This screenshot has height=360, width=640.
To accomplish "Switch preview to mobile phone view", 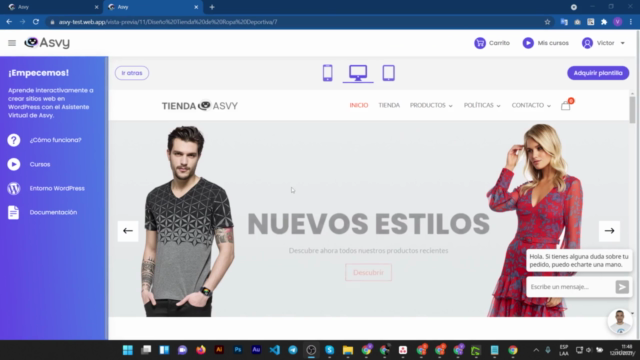I will [327, 73].
